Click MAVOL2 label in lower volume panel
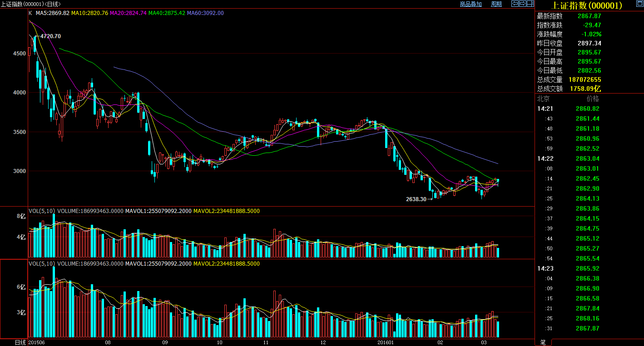Image resolution: width=644 pixels, height=346 pixels. pyautogui.click(x=227, y=264)
